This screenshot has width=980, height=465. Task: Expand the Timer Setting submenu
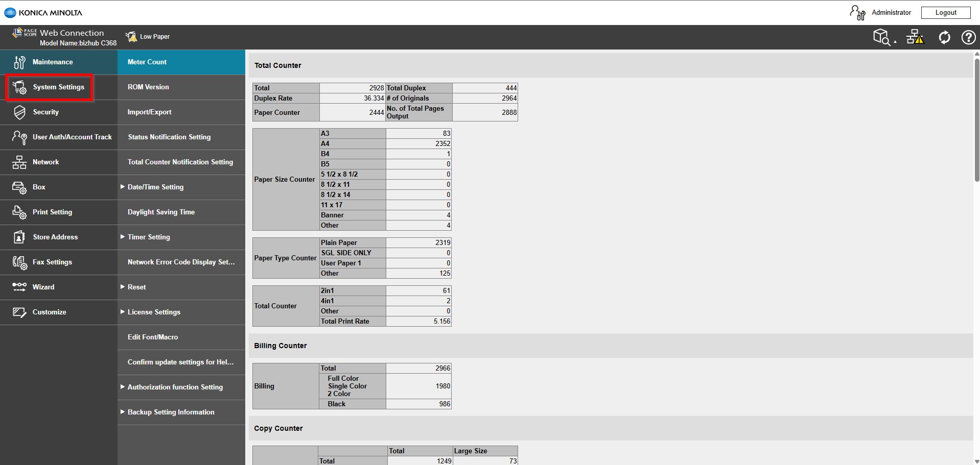coord(123,237)
